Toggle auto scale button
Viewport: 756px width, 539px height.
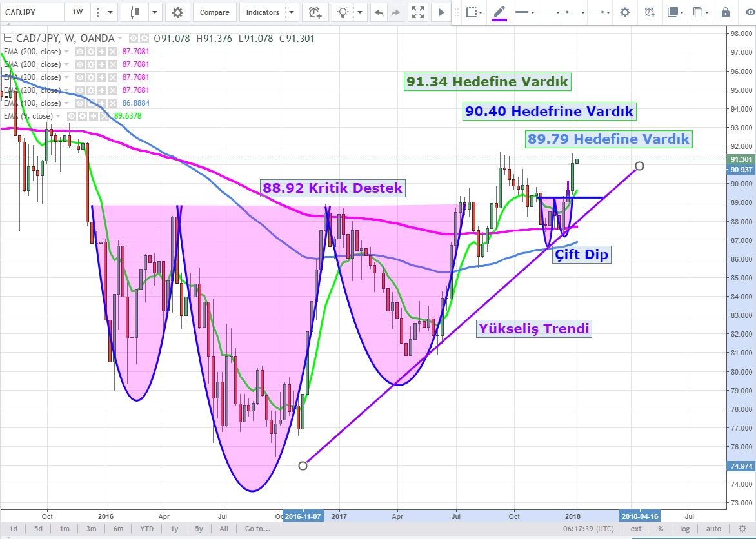[713, 529]
